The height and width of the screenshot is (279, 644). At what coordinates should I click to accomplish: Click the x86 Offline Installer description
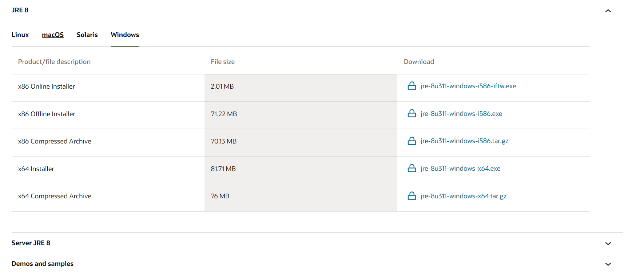click(x=47, y=114)
